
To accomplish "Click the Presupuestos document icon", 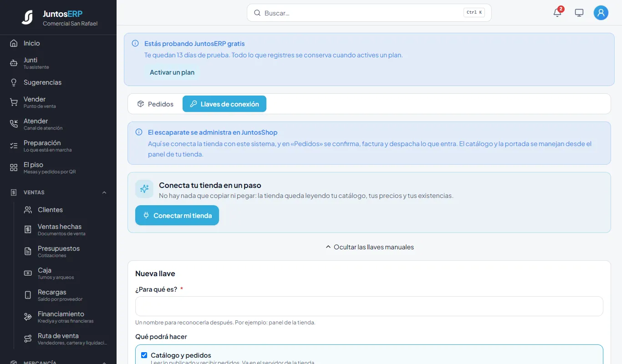I will pyautogui.click(x=28, y=251).
